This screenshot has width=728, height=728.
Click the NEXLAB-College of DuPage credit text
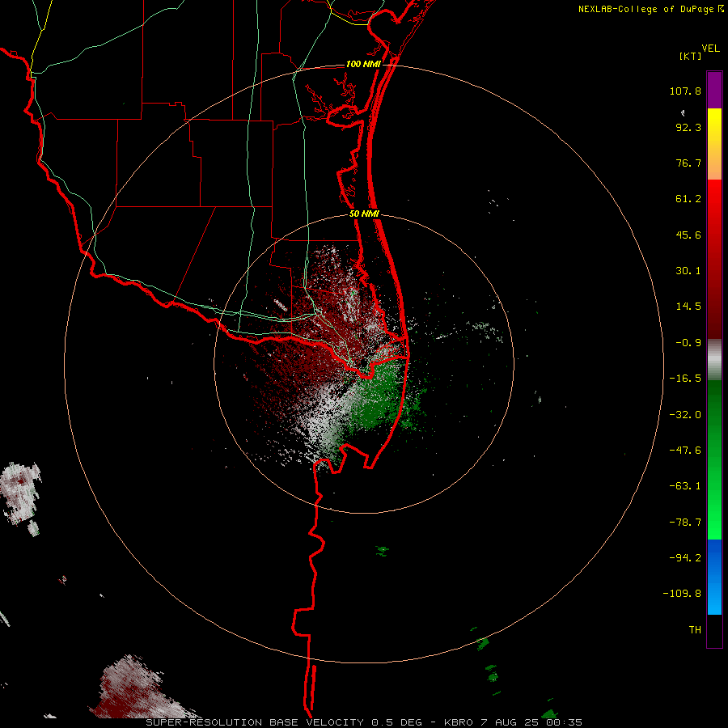coord(645,9)
